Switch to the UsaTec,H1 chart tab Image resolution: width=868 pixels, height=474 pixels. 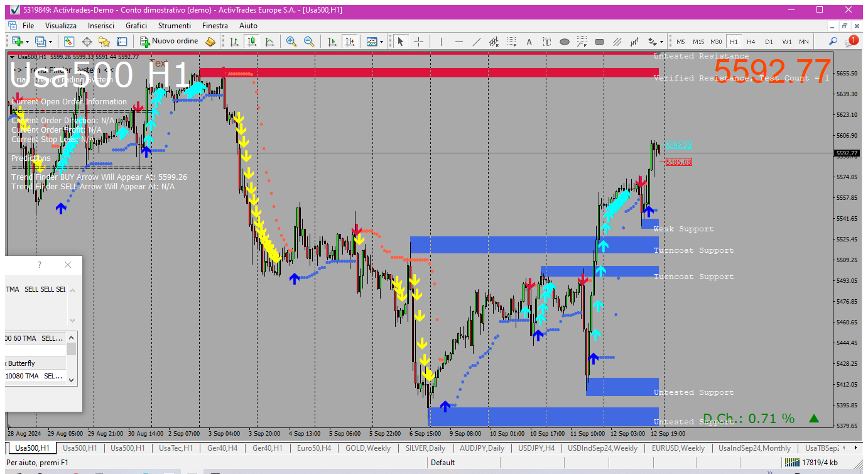point(176,448)
